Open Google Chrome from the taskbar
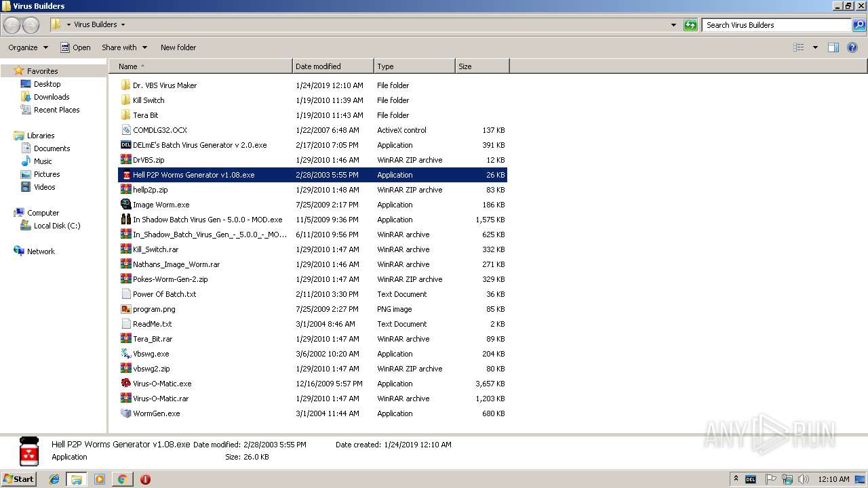This screenshot has height=488, width=868. [x=122, y=479]
